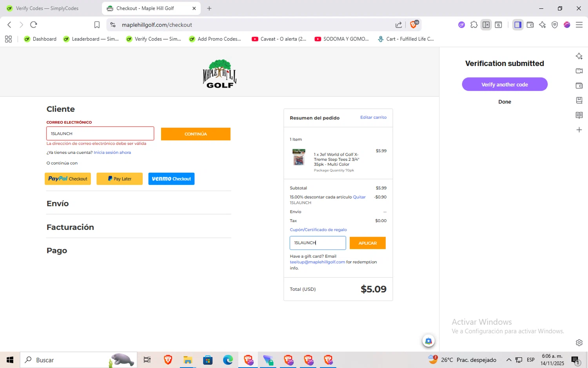The height and width of the screenshot is (368, 588).
Task: Open the SODOMA Y GOMO bookmark
Action: tap(342, 39)
